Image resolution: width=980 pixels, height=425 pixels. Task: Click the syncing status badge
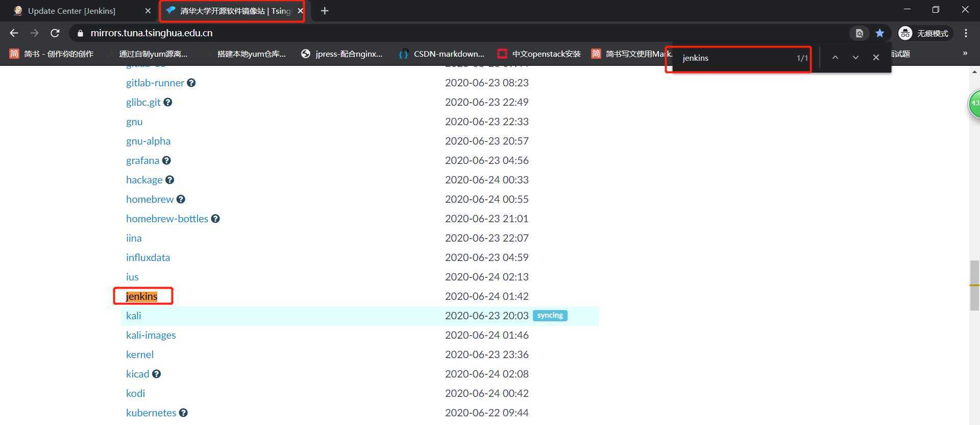[x=550, y=316]
